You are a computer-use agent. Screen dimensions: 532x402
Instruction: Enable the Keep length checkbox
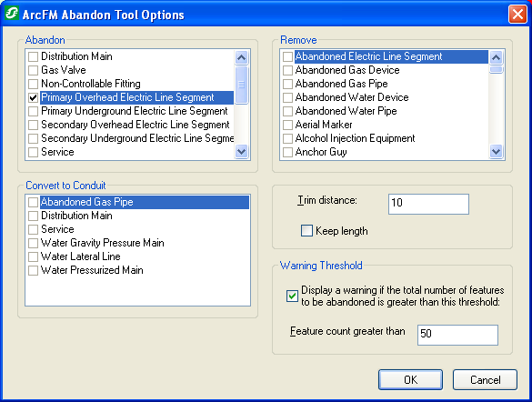pyautogui.click(x=306, y=231)
